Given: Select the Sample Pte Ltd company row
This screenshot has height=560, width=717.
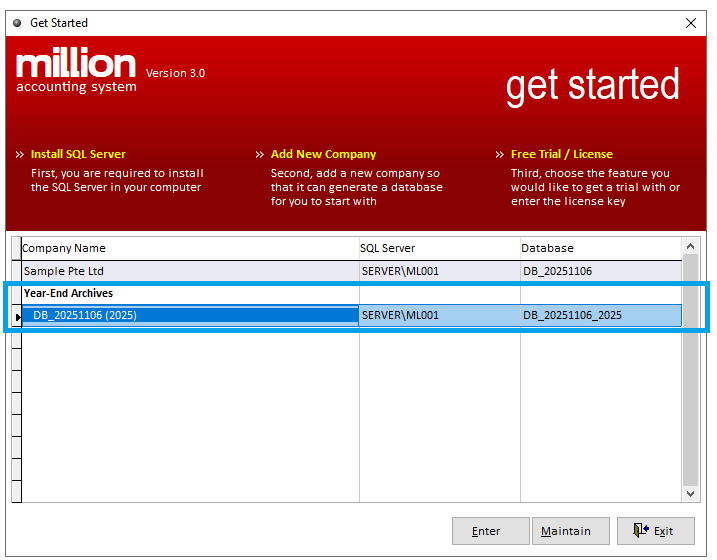Looking at the screenshot, I should 352,271.
